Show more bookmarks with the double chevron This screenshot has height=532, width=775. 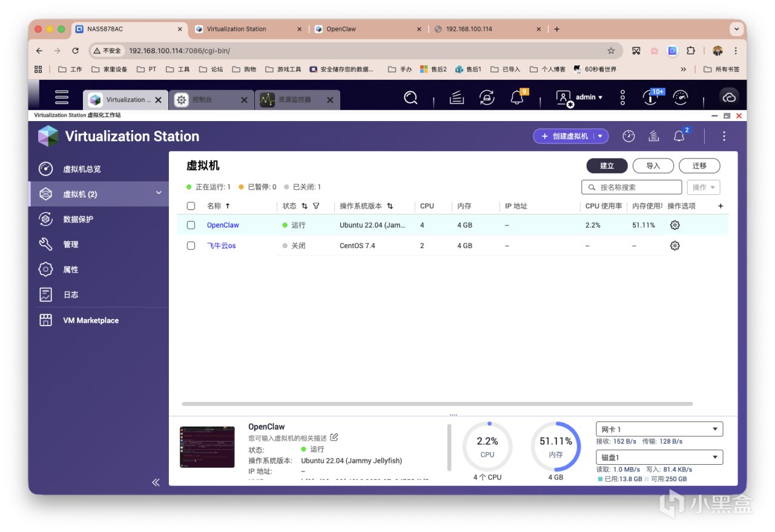pyautogui.click(x=683, y=69)
